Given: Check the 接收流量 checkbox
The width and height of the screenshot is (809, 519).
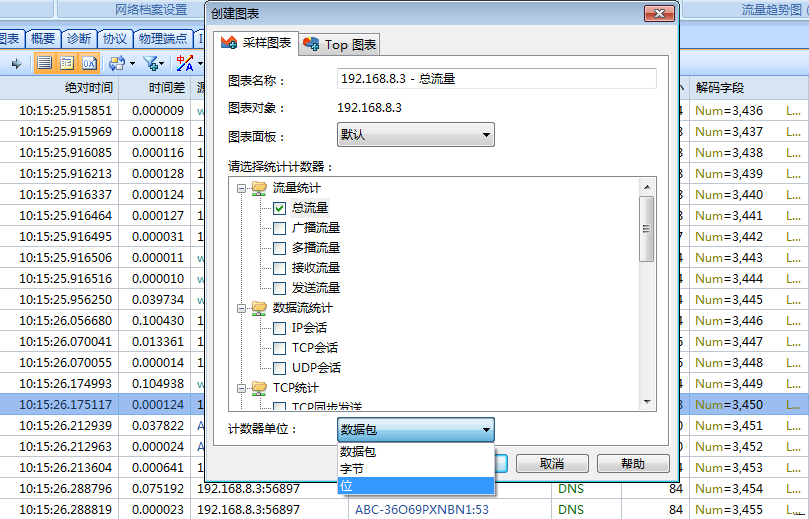Looking at the screenshot, I should click(x=279, y=268).
